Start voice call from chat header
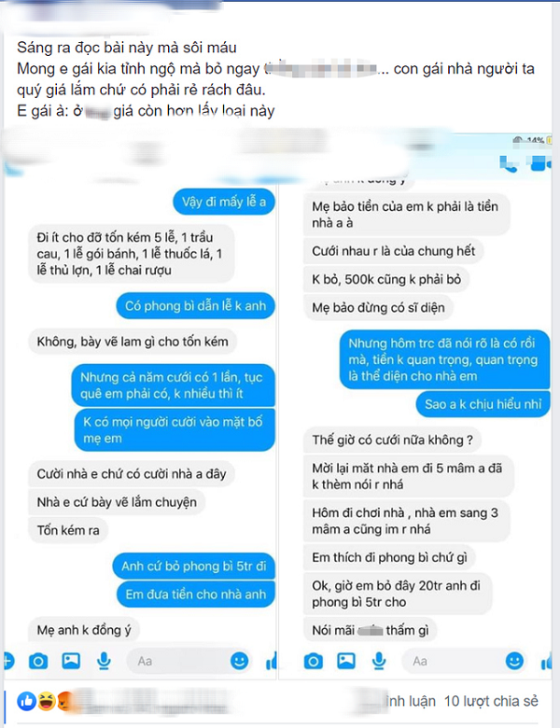 coord(508,164)
